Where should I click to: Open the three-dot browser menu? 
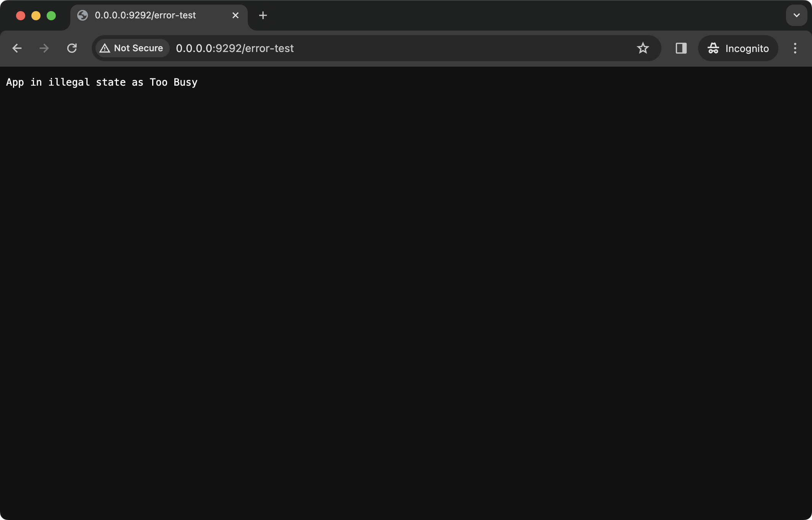(x=795, y=48)
